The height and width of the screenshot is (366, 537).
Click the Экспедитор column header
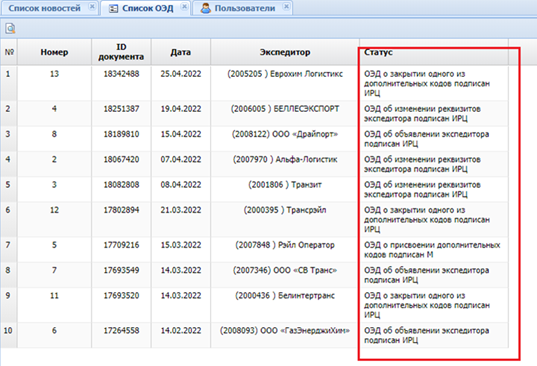[285, 52]
